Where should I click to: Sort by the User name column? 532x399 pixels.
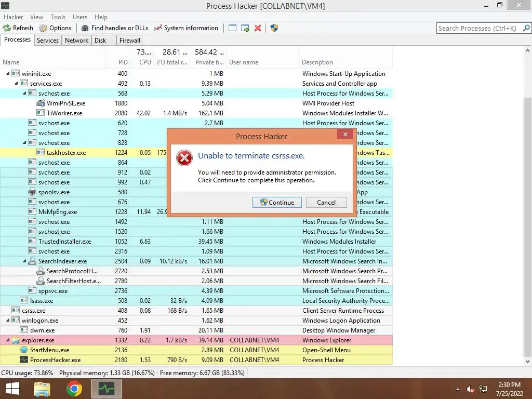click(262, 62)
